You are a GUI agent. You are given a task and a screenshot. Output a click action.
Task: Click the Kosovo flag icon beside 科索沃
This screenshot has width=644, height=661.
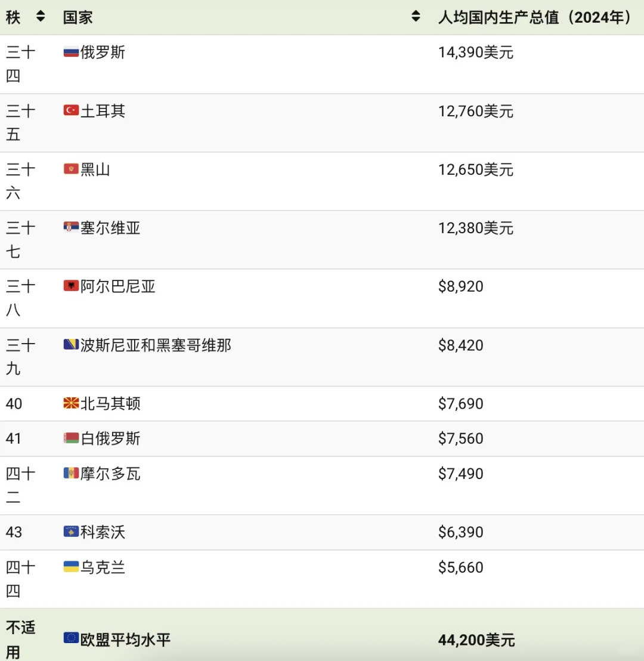click(x=71, y=532)
